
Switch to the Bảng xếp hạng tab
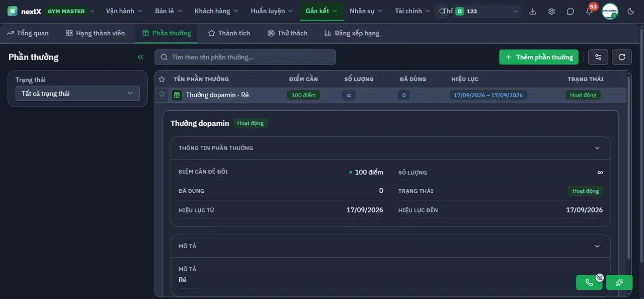point(352,33)
